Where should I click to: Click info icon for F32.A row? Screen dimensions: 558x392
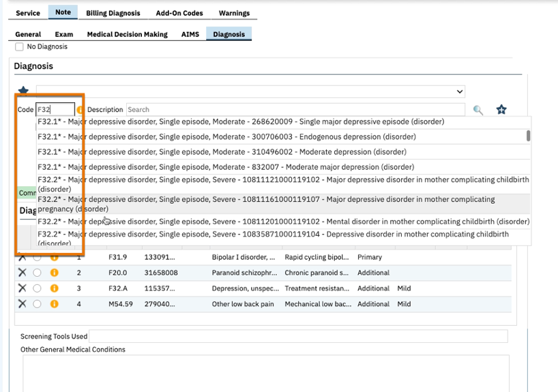[x=54, y=288]
